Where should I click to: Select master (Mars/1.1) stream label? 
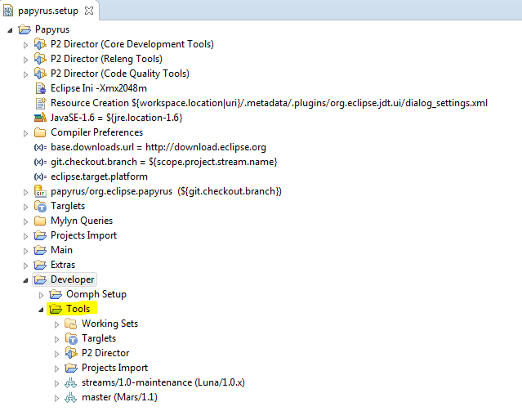[x=119, y=397]
